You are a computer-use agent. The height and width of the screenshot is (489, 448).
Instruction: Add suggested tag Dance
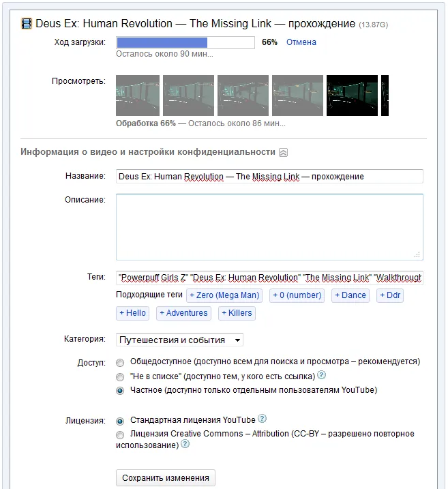(350, 295)
